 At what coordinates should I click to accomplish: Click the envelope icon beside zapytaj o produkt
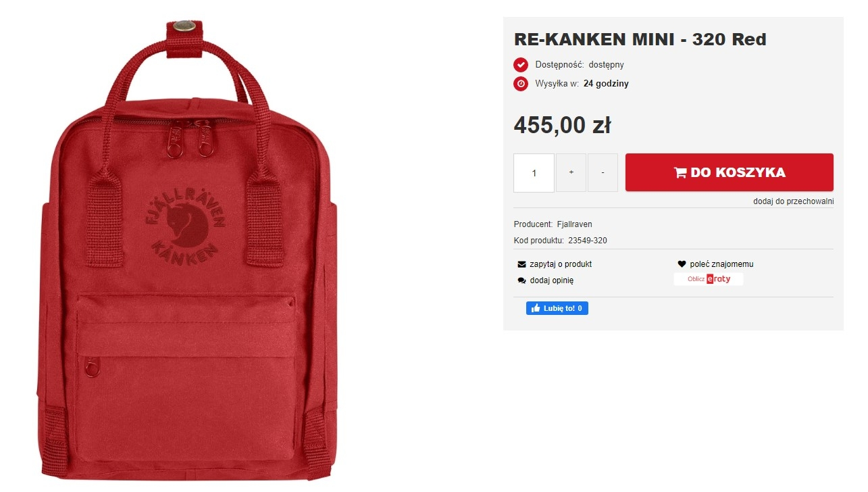pos(521,264)
